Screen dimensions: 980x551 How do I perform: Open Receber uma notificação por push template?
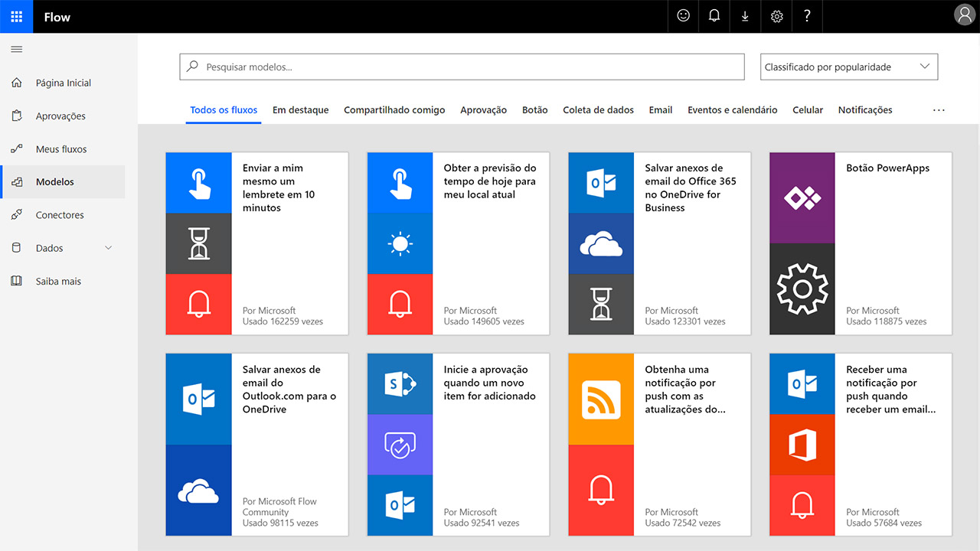[891, 389]
